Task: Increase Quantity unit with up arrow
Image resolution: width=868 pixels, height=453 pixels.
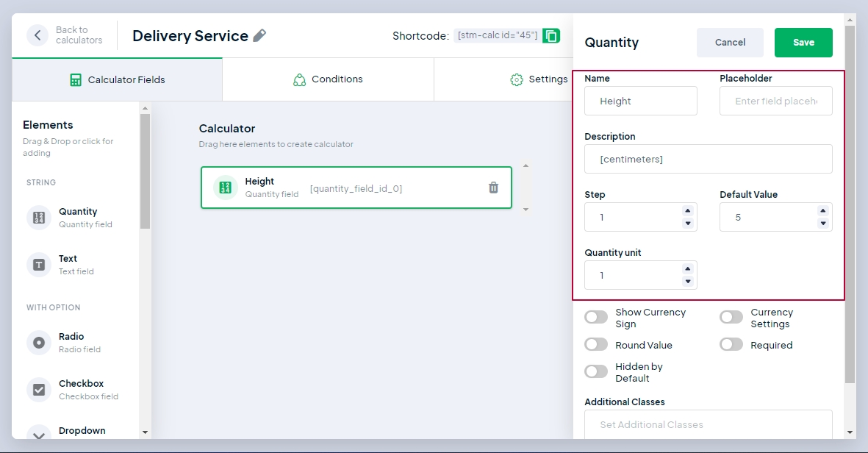Action: 687,269
